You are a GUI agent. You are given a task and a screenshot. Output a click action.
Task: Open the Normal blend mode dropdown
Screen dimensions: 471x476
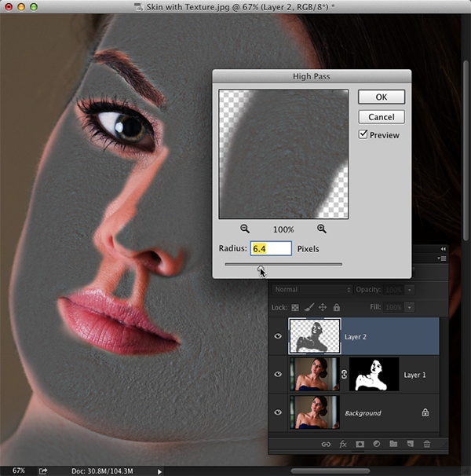312,290
